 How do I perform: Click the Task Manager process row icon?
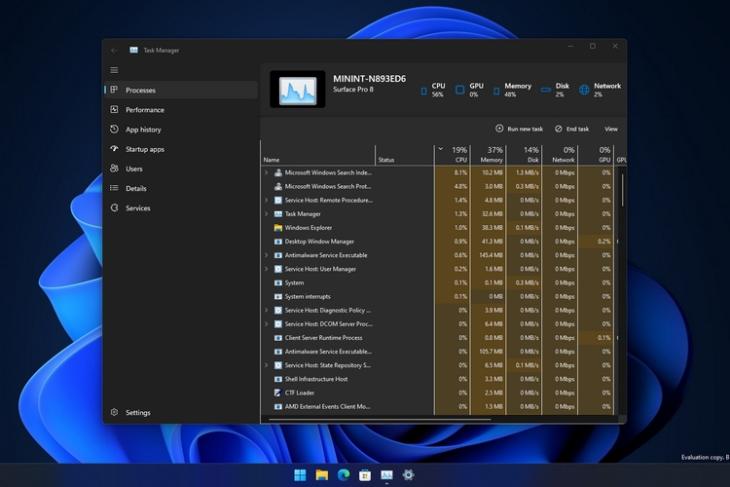coord(278,214)
